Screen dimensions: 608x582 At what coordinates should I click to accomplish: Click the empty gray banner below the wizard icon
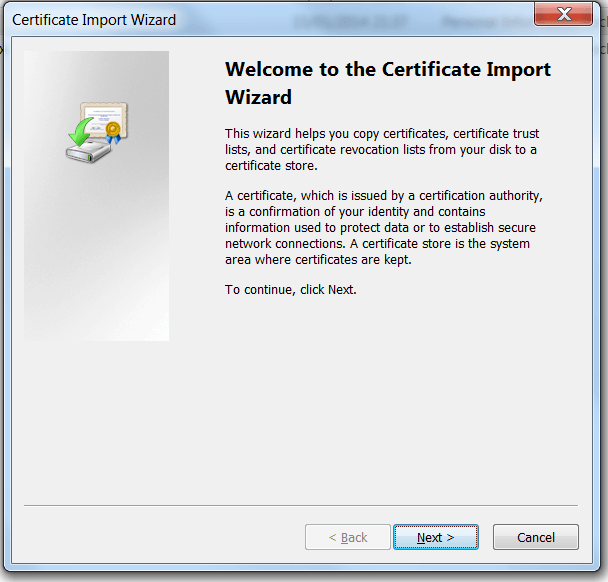pyautogui.click(x=96, y=260)
